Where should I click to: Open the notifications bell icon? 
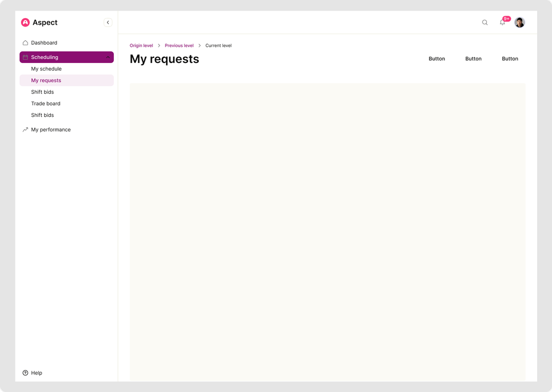click(x=502, y=23)
